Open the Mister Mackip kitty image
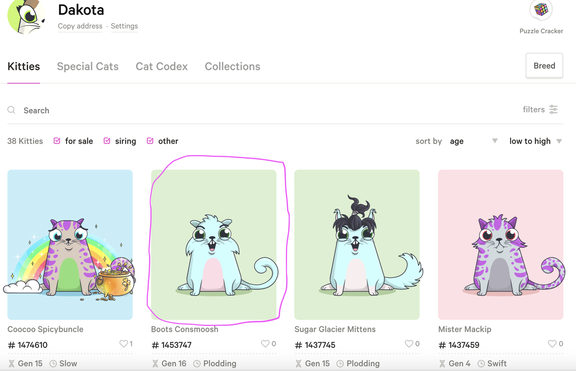The height and width of the screenshot is (371, 576). click(500, 245)
